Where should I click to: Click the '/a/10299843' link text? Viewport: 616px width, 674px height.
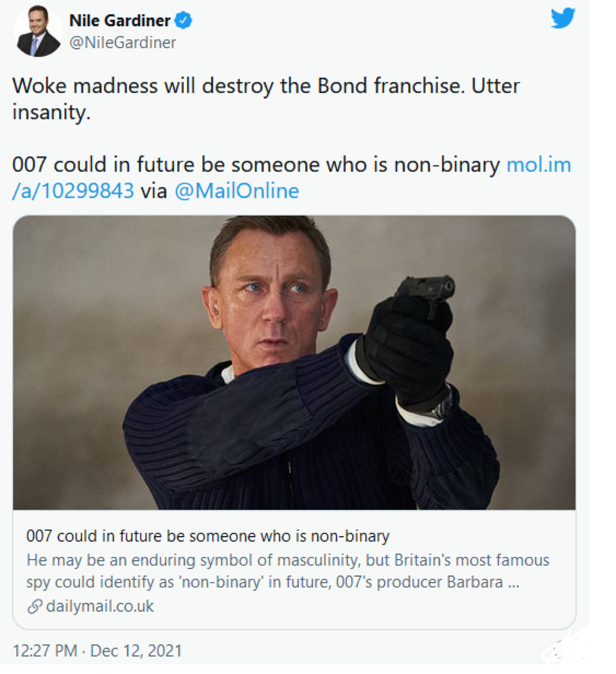73,191
